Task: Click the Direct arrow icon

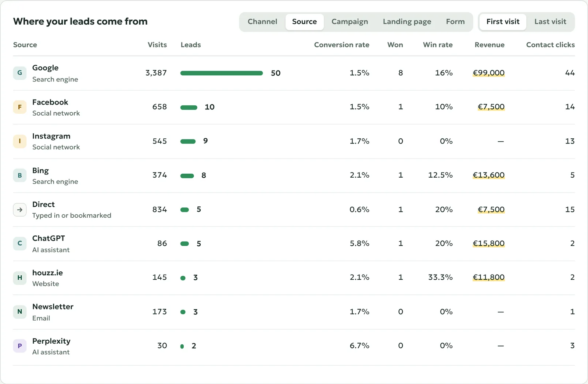Action: [x=20, y=210]
